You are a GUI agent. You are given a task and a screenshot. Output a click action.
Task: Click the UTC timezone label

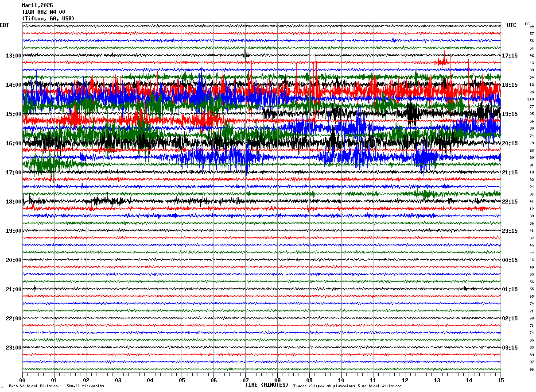(x=511, y=25)
